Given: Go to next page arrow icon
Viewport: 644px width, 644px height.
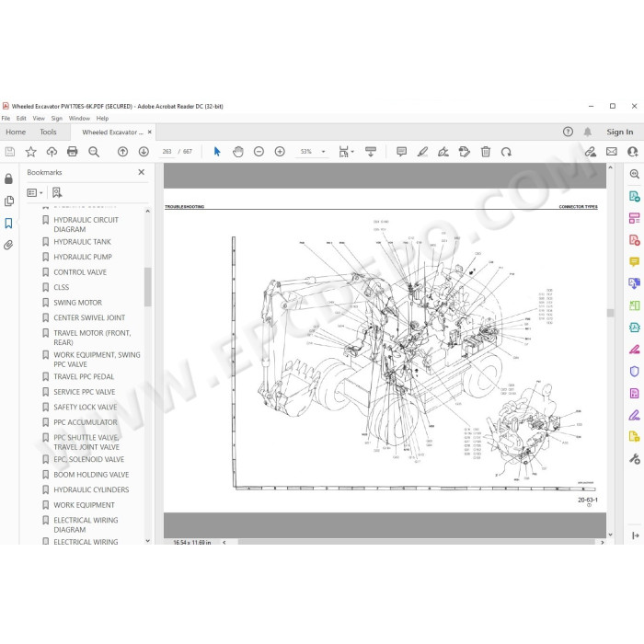Looking at the screenshot, I should pos(144,152).
